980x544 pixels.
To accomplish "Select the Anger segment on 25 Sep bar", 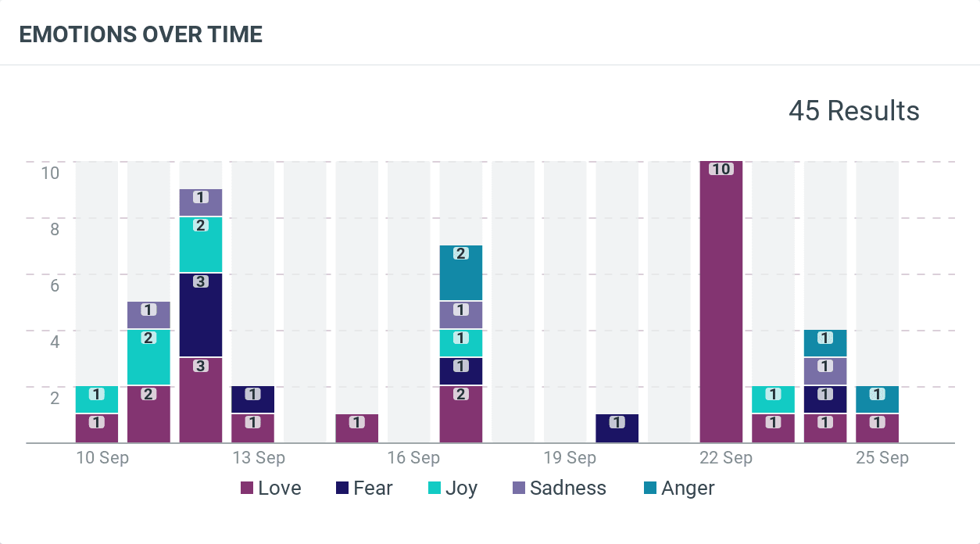I will 877,399.
